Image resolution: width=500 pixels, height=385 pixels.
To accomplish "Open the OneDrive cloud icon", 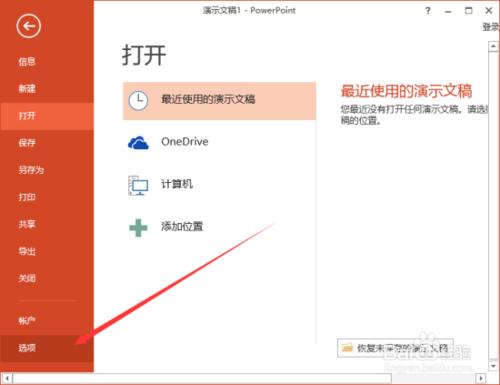I will tap(138, 143).
